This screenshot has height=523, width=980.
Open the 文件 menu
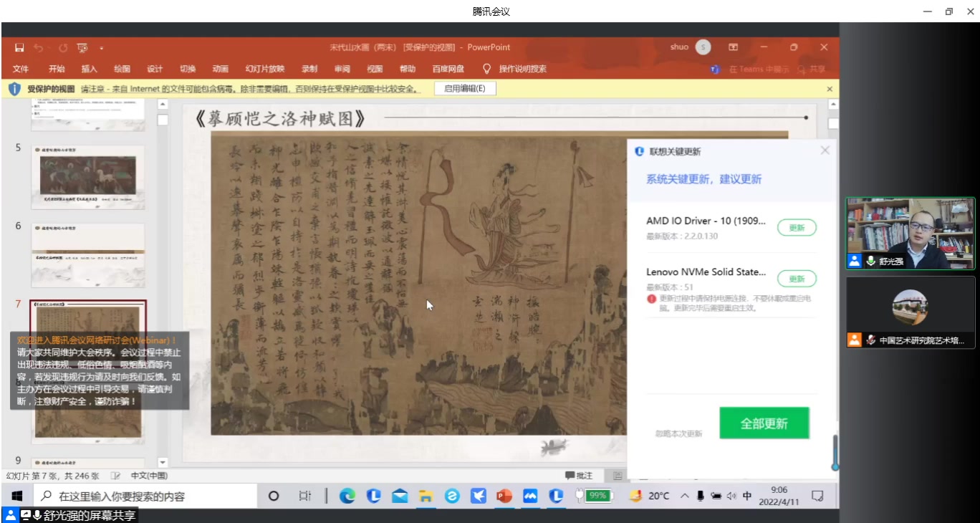click(21, 69)
